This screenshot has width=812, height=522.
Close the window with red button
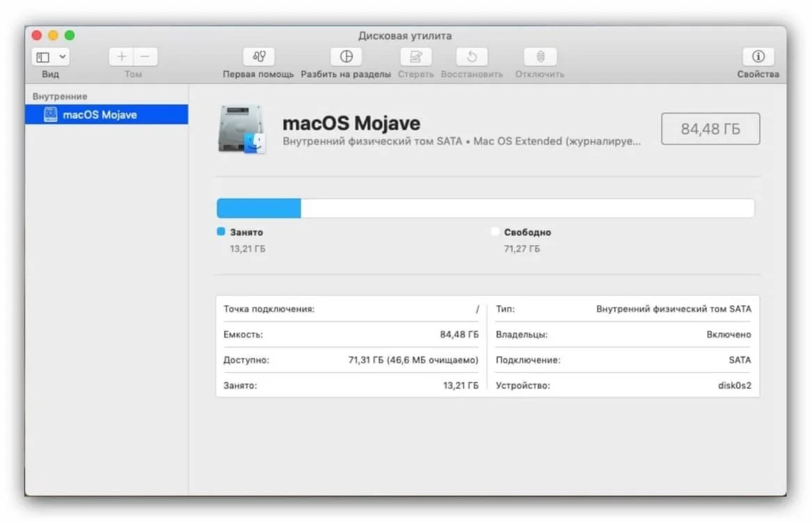click(x=37, y=35)
